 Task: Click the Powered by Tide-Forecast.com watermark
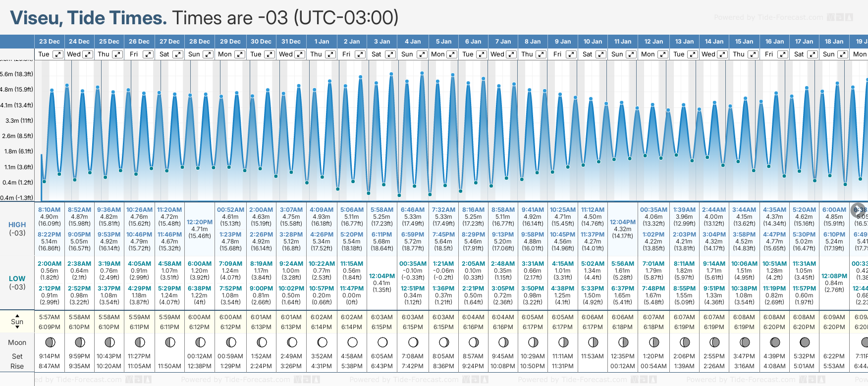click(x=768, y=17)
